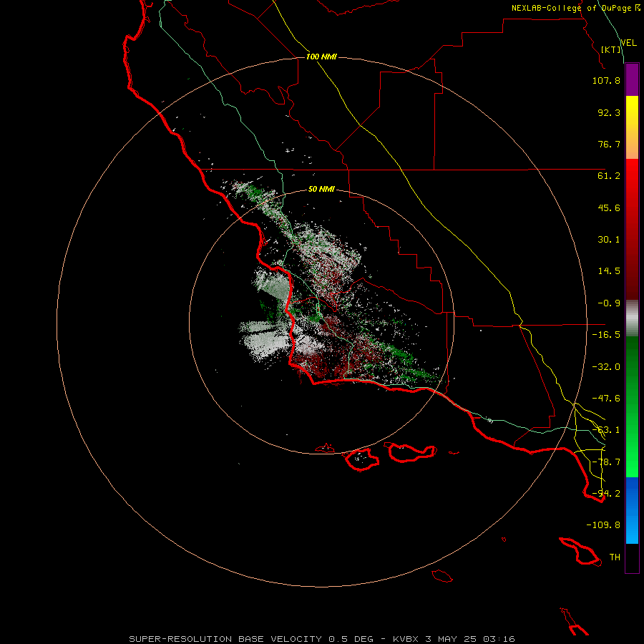Pick the gray near-zero segment of the colorbar
The width and height of the screenshot is (644, 644).
click(632, 318)
